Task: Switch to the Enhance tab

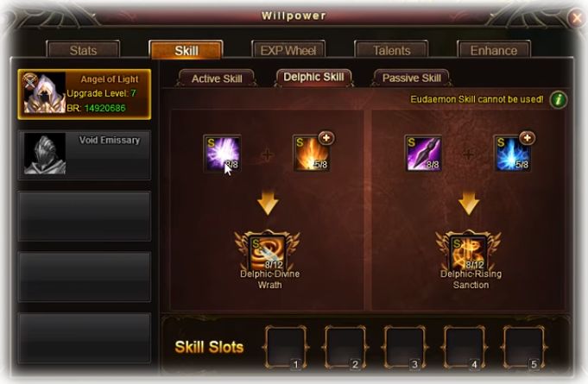Action: pos(494,50)
